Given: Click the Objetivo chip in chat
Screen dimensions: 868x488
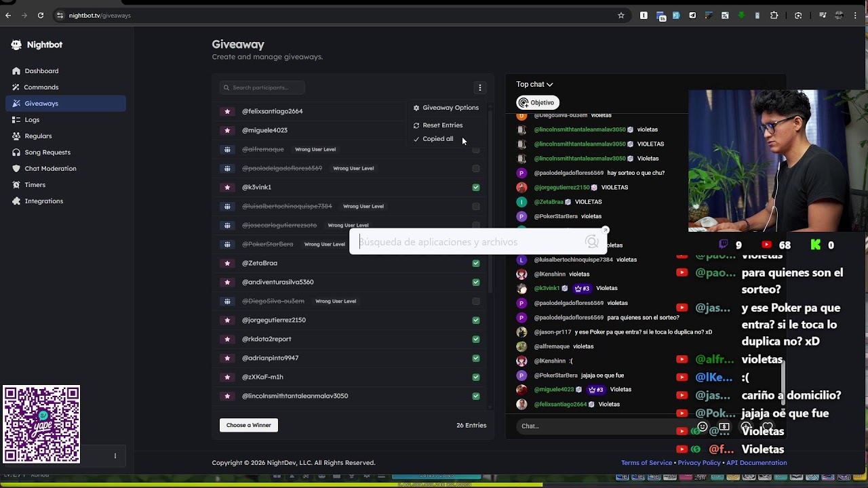Looking at the screenshot, I should click(x=537, y=102).
